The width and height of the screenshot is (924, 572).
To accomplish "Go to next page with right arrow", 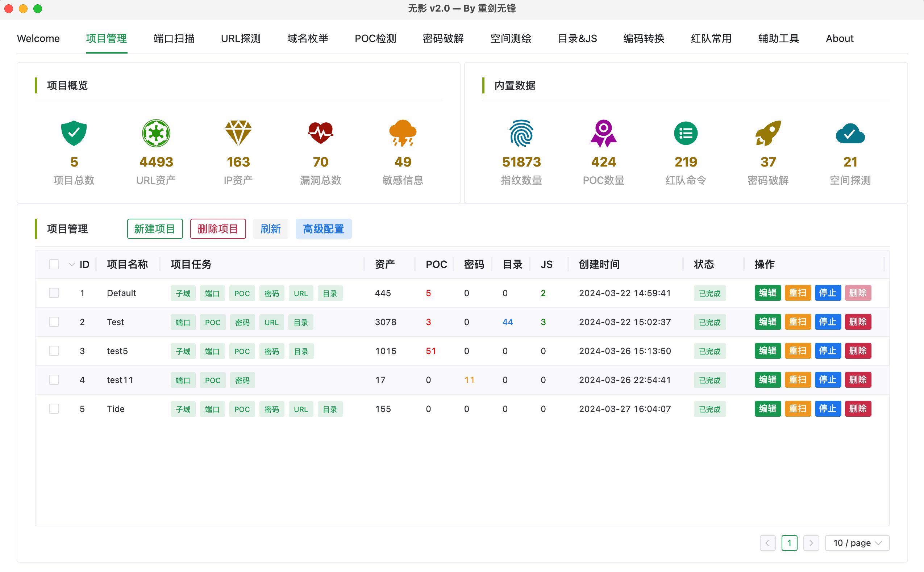I will [811, 543].
